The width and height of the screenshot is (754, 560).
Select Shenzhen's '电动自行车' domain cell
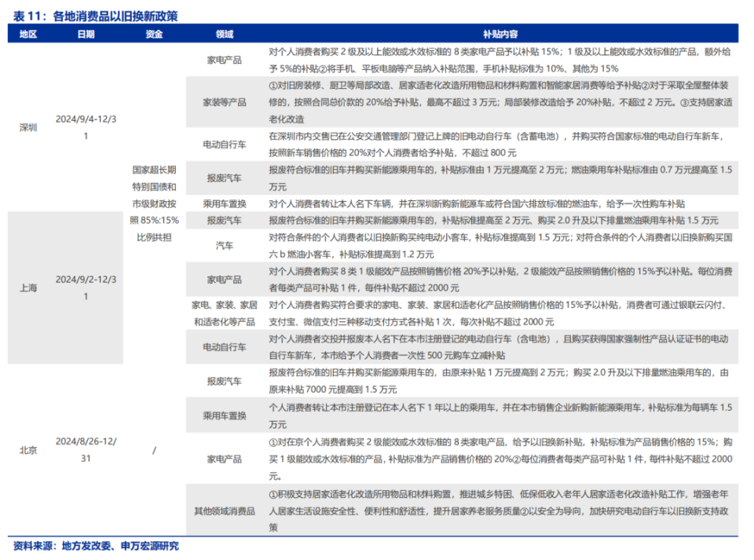point(224,145)
